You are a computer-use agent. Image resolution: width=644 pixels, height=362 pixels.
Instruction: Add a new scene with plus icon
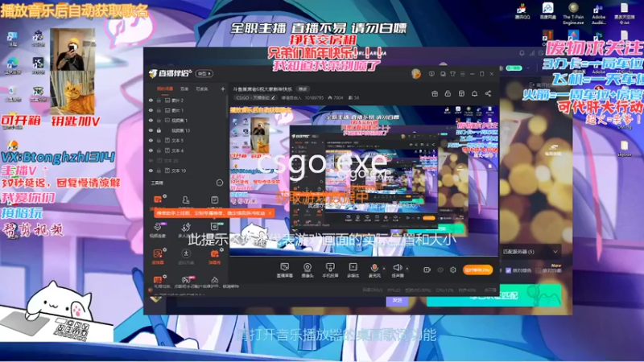click(223, 88)
